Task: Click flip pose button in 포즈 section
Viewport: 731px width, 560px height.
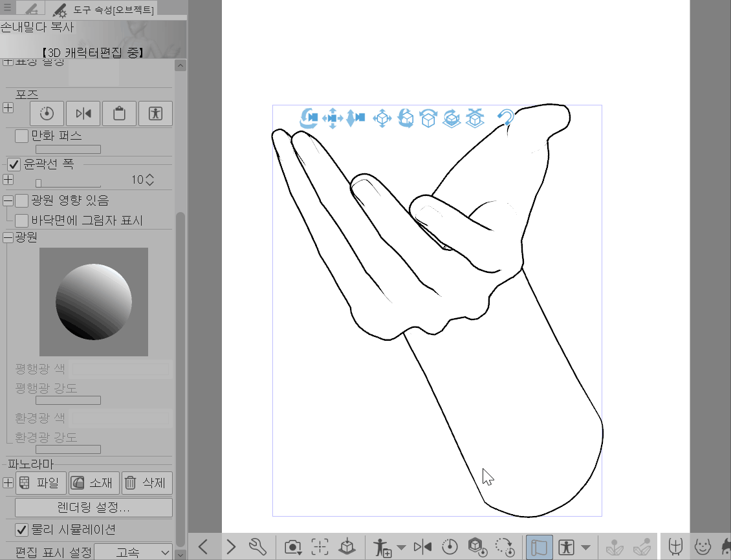Action: 83,113
